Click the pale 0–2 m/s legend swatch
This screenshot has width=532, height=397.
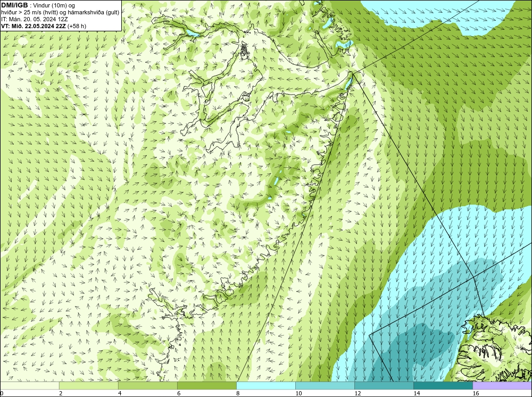[x=29, y=385]
